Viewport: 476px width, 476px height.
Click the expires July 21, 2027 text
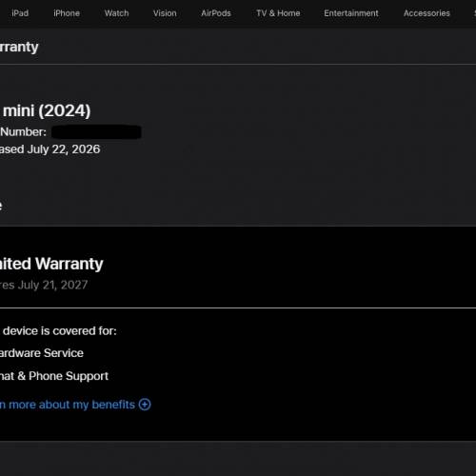(x=44, y=285)
